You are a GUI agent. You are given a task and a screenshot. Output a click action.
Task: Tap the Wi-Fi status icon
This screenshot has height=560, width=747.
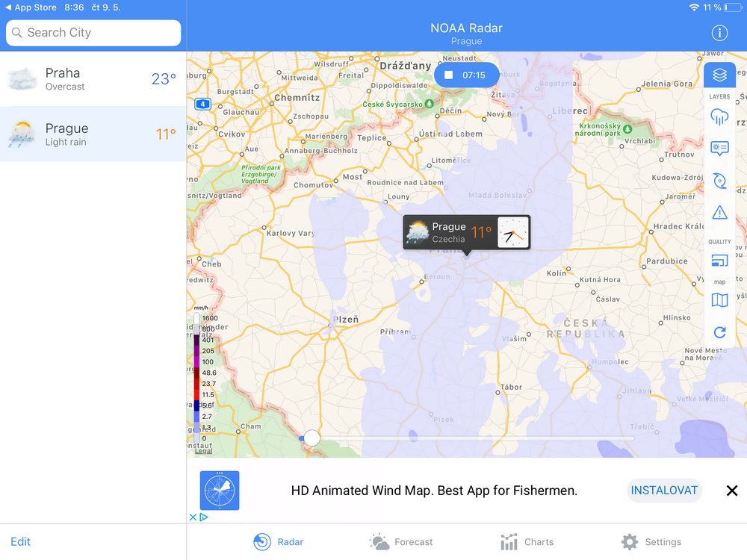[x=694, y=7]
